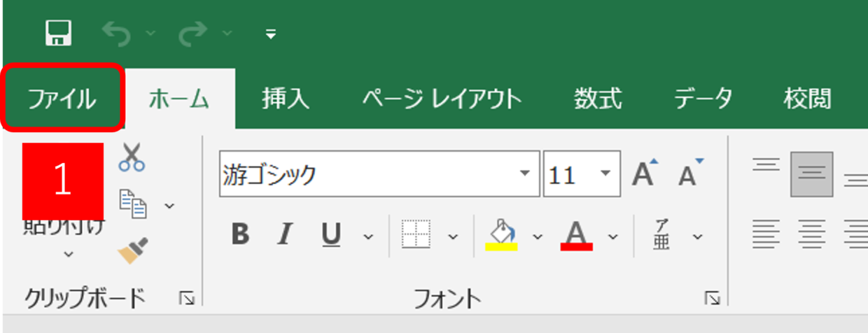Open Customize Quick Access Toolbar dropdown
868x333 pixels.
tap(271, 33)
